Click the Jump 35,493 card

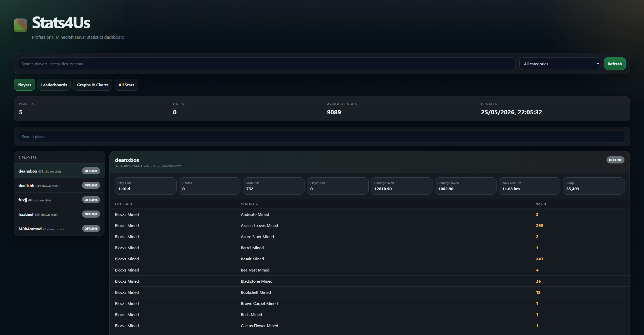594,186
